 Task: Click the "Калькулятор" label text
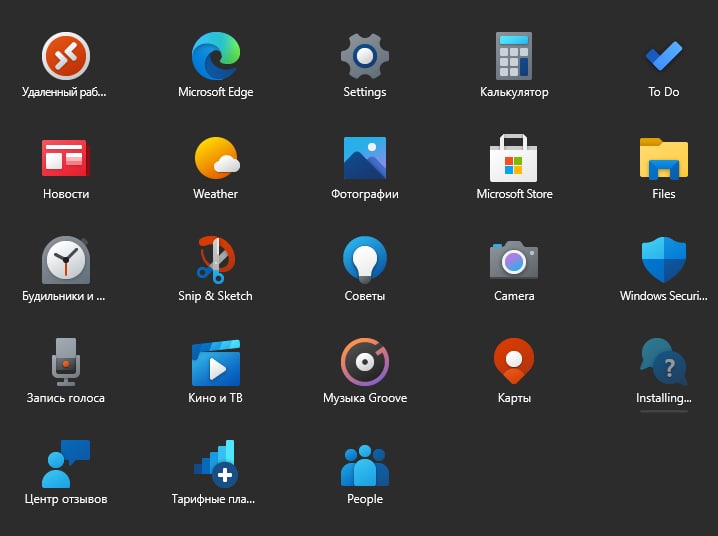pyautogui.click(x=514, y=92)
